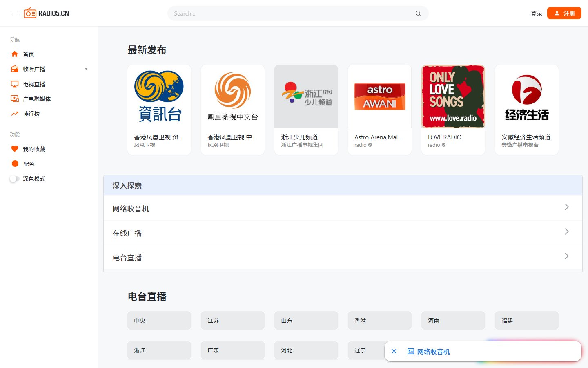Click the trending icon beside 排行榜
The image size is (588, 368).
15,114
